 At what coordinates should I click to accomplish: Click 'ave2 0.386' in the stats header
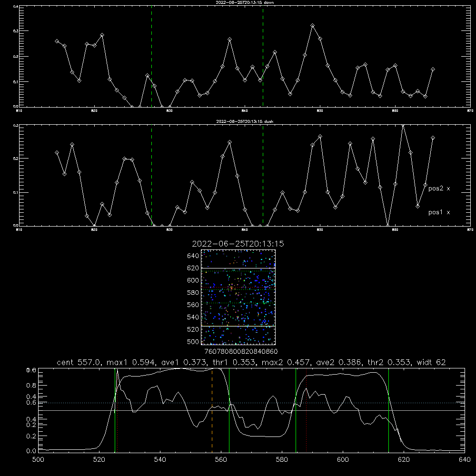[338, 362]
